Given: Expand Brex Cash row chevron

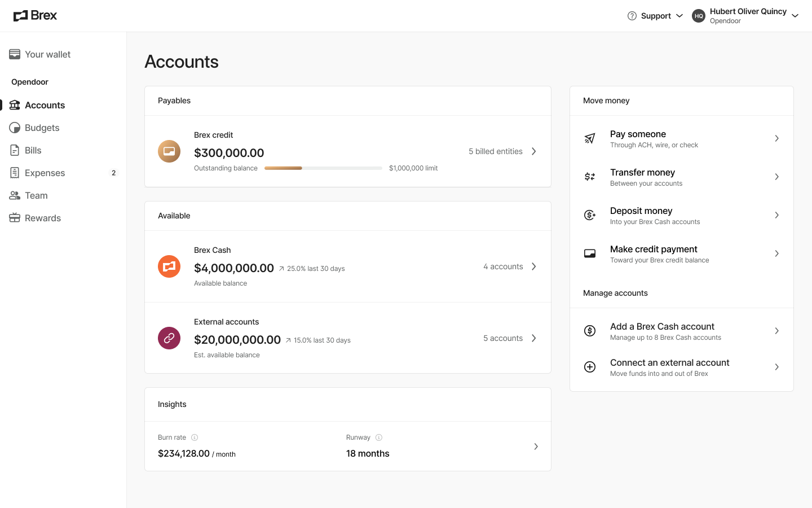Looking at the screenshot, I should coord(534,266).
